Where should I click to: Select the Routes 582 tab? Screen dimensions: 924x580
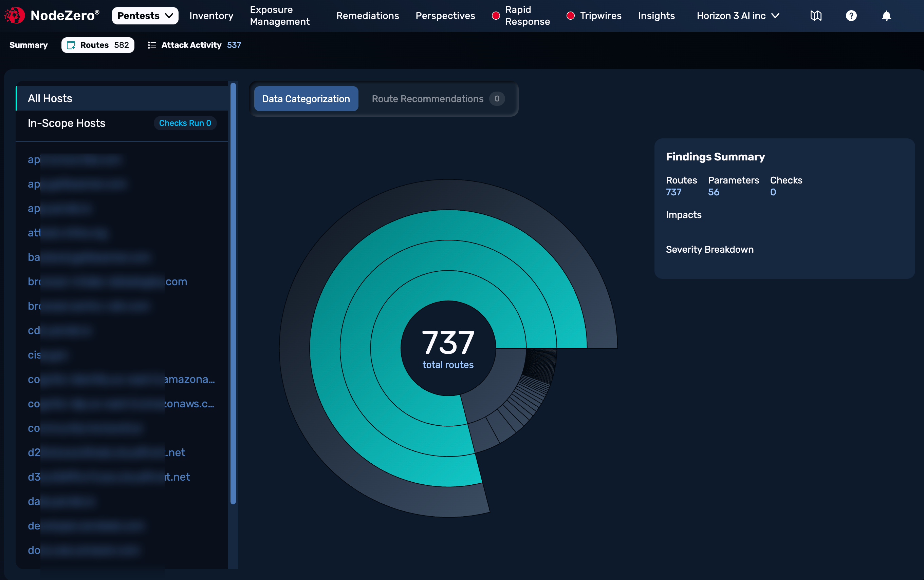point(98,45)
